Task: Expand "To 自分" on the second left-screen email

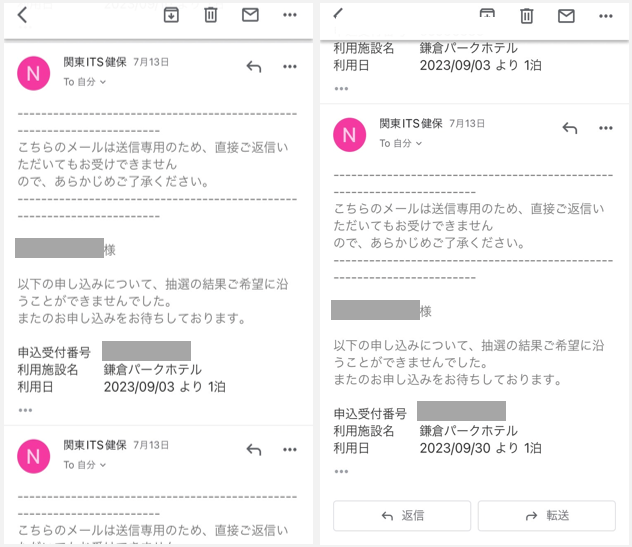Action: coord(85,465)
